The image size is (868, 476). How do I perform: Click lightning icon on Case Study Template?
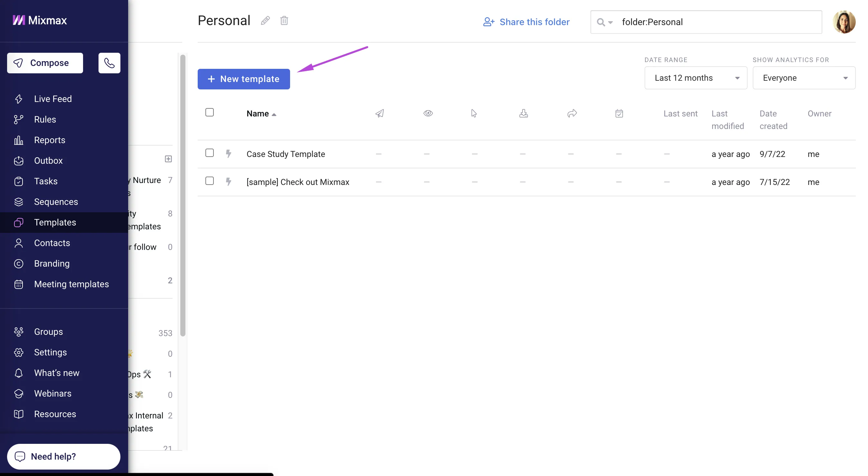229,154
